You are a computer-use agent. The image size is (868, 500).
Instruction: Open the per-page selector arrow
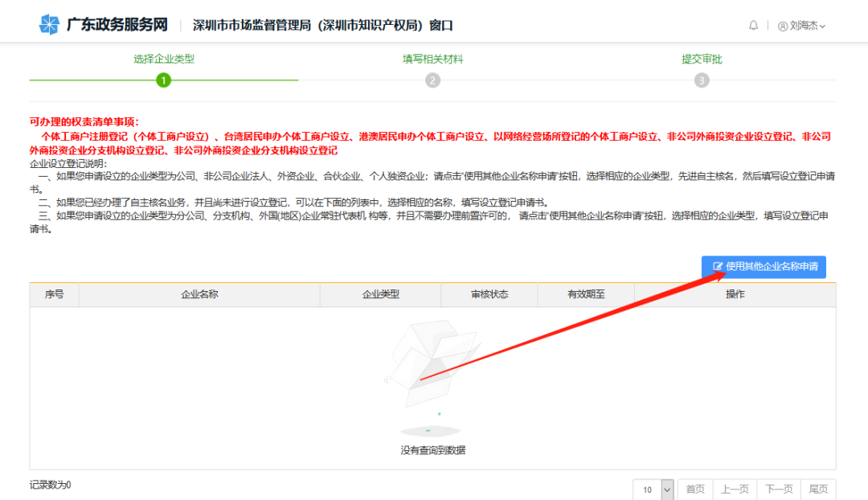666,489
